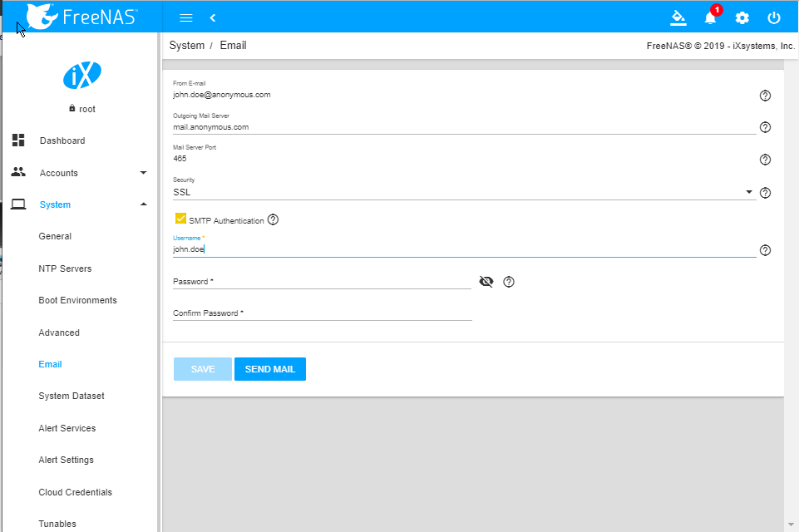The width and height of the screenshot is (799, 532).
Task: Open the alerts notification bell
Action: 710,17
